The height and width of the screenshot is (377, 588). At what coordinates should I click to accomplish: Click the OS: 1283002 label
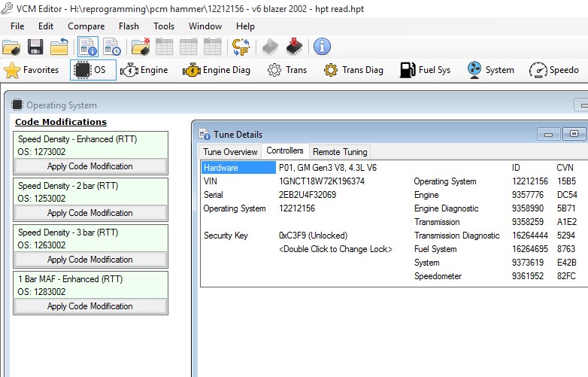tap(41, 292)
